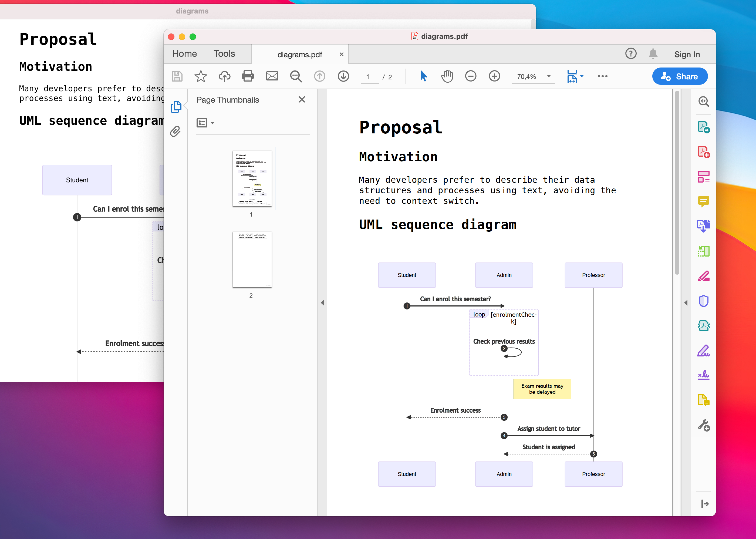Open the Fill & Sign pen tool
Image resolution: width=756 pixels, height=539 pixels.
[x=703, y=351]
